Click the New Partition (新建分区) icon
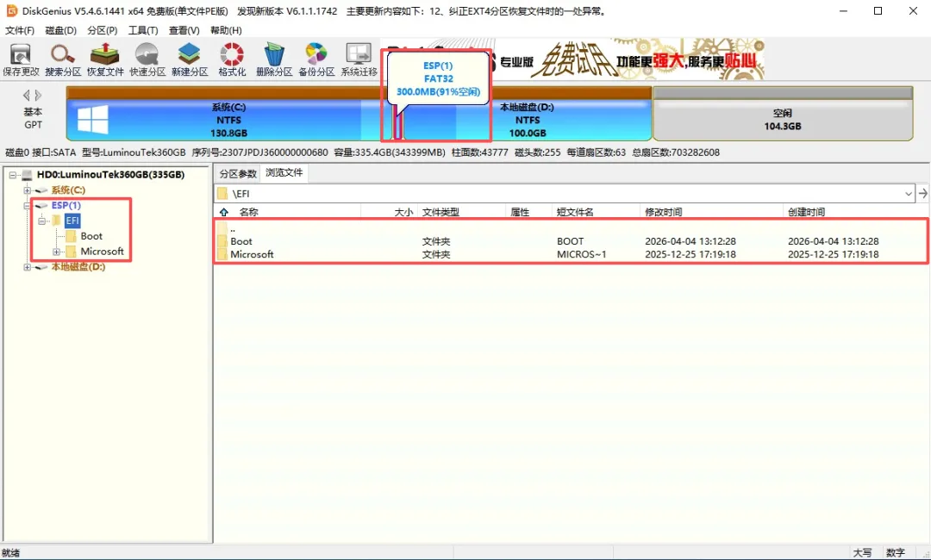Viewport: 931px width, 560px height. pos(190,60)
